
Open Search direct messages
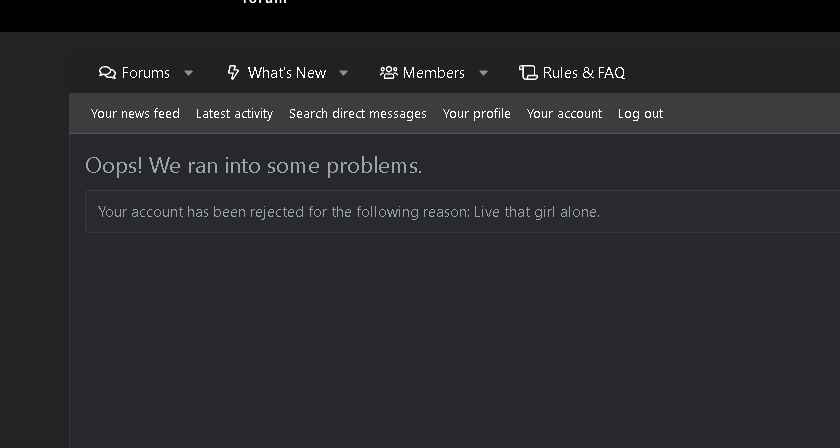(358, 114)
